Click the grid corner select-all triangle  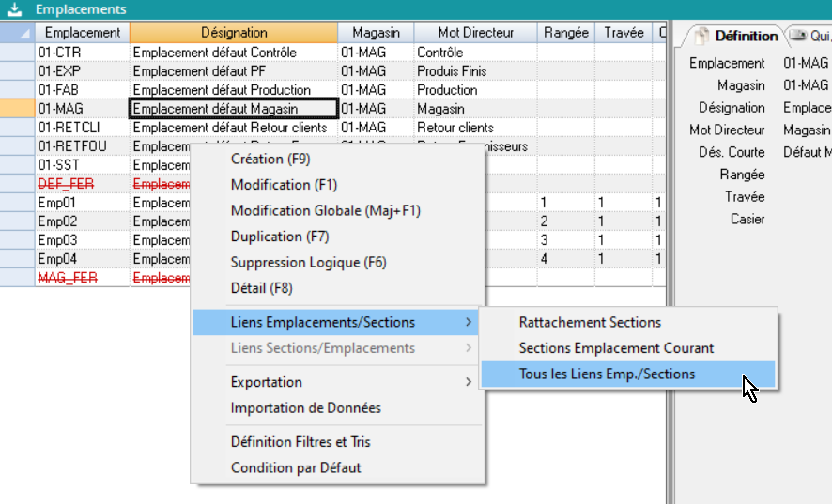click(17, 32)
